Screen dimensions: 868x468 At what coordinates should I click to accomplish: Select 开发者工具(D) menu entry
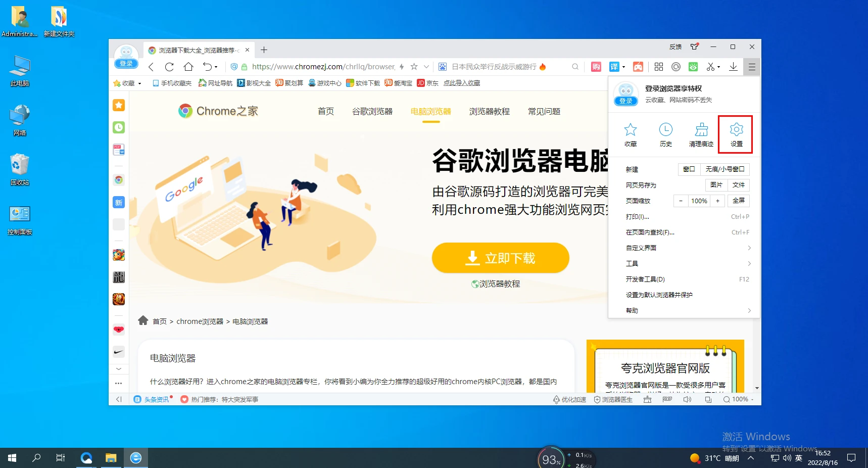687,279
